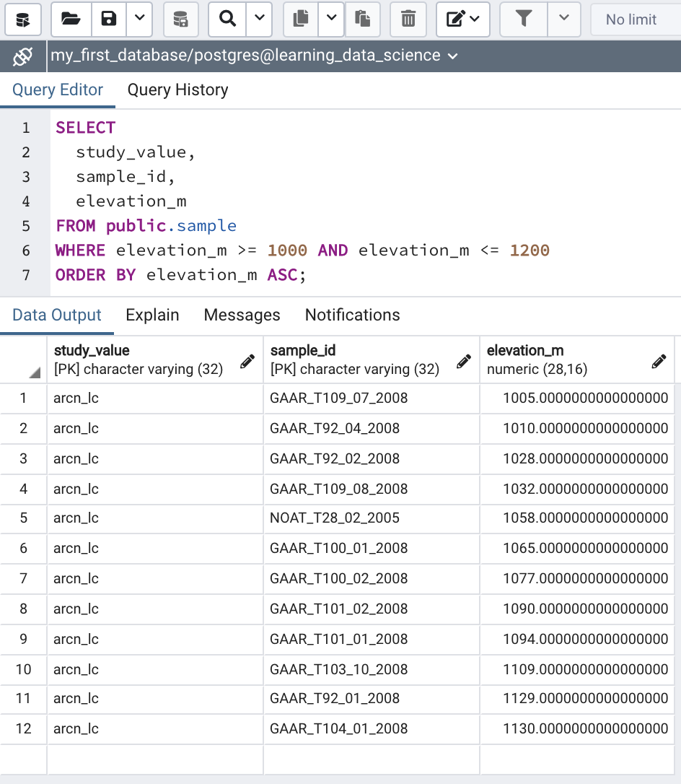This screenshot has height=784, width=681.
Task: Open the Messages tab
Action: click(x=242, y=315)
